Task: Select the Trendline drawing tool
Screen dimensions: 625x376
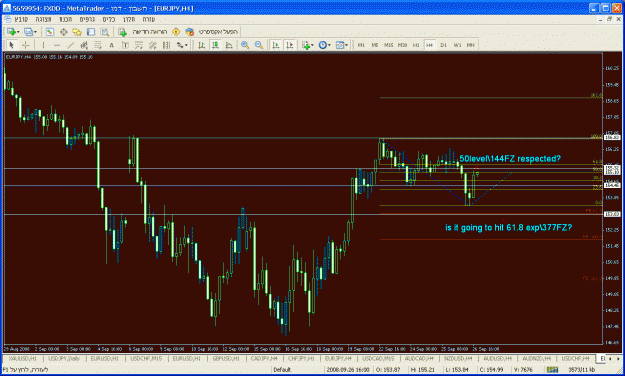Action: tap(71, 45)
